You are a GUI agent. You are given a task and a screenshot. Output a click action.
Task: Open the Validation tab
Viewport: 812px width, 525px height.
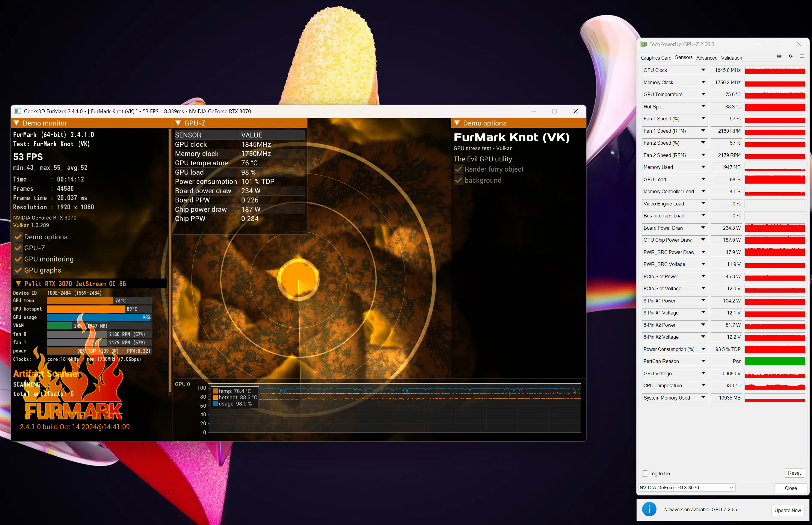pyautogui.click(x=731, y=58)
